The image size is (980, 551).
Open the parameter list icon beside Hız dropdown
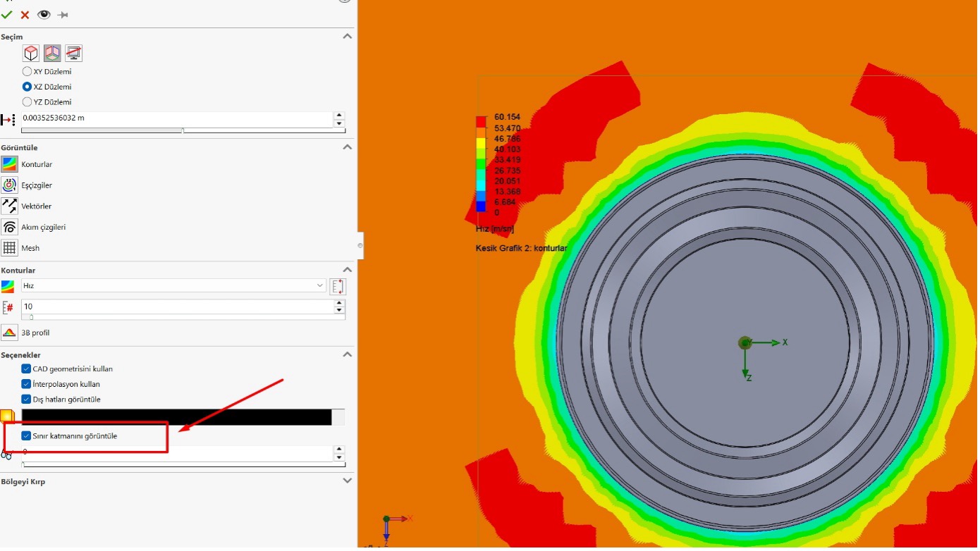(338, 286)
